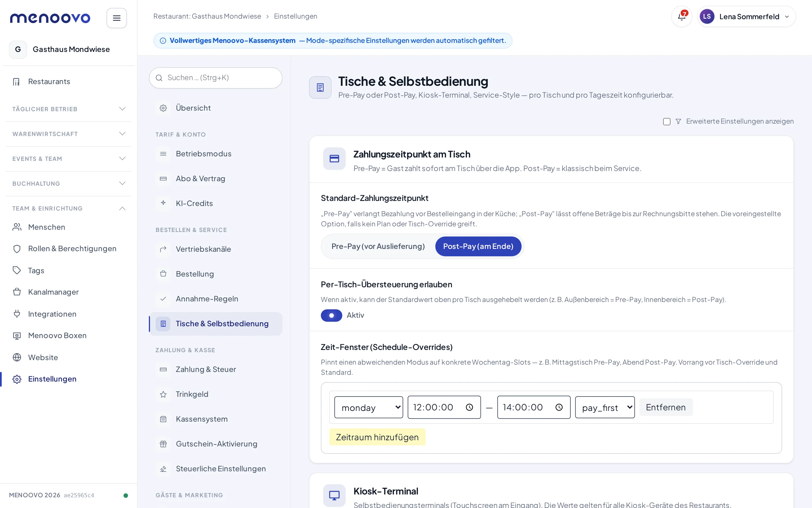The image size is (812, 508).
Task: Click Entfernen to remove time slot
Action: (666, 407)
